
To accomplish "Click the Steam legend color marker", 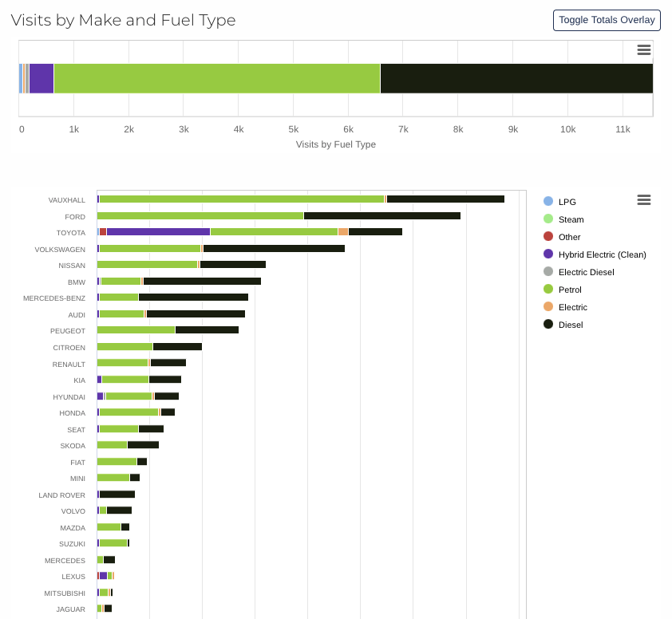I will point(548,219).
